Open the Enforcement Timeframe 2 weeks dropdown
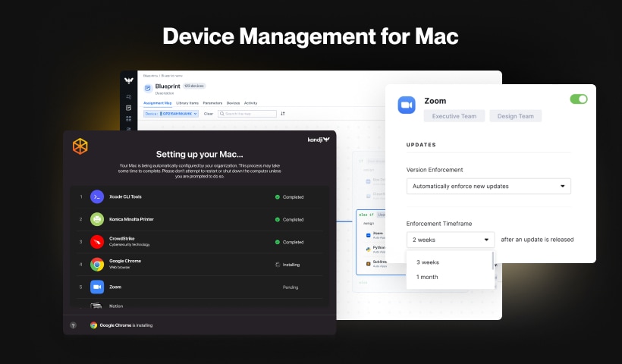The height and width of the screenshot is (364, 622). (451, 240)
